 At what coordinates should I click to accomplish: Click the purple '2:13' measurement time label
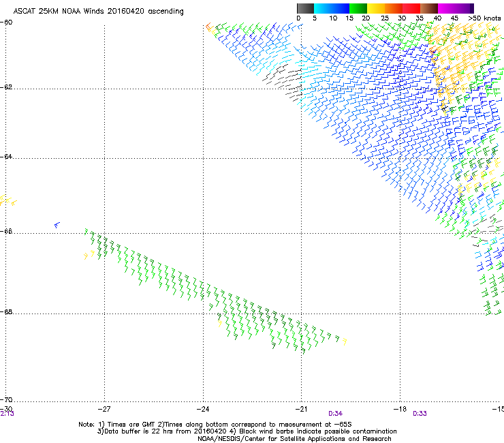[7, 414]
